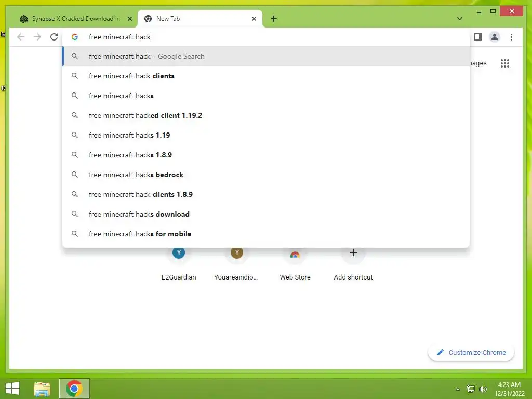The image size is (532, 399).
Task: Click the Customize Chrome button
Action: [471, 353]
